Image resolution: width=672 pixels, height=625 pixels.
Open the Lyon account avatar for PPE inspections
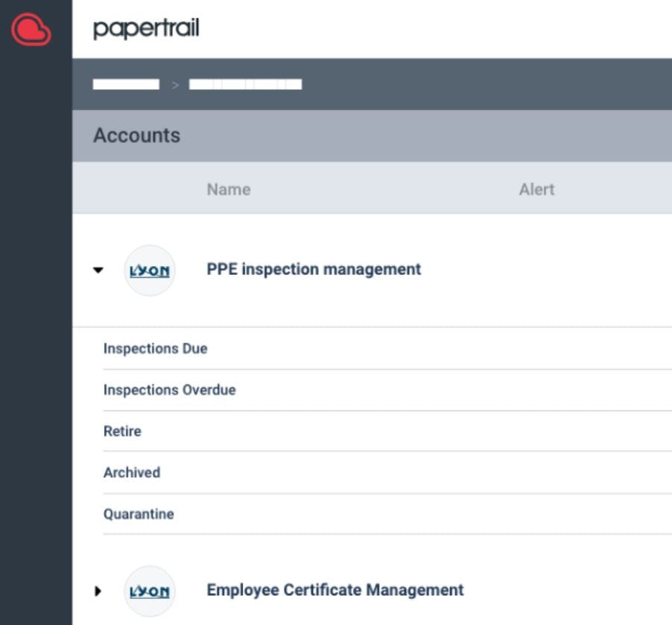click(x=150, y=270)
